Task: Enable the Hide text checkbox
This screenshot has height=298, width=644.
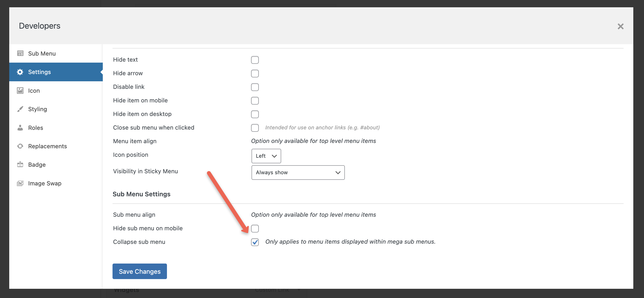Action: click(255, 60)
